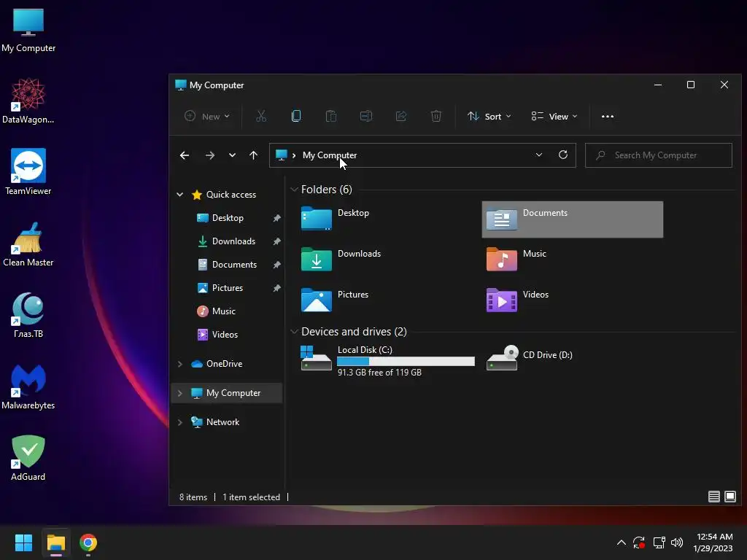
Task: Collapse the Folders (6) group
Action: pyautogui.click(x=294, y=190)
